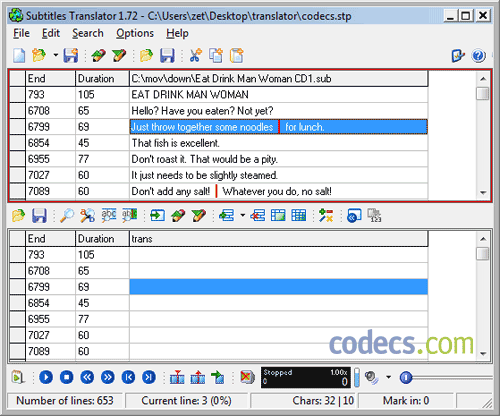This screenshot has width=500, height=416.
Task: Toggle row header checkbox for line 793 original
Action: tap(17, 95)
